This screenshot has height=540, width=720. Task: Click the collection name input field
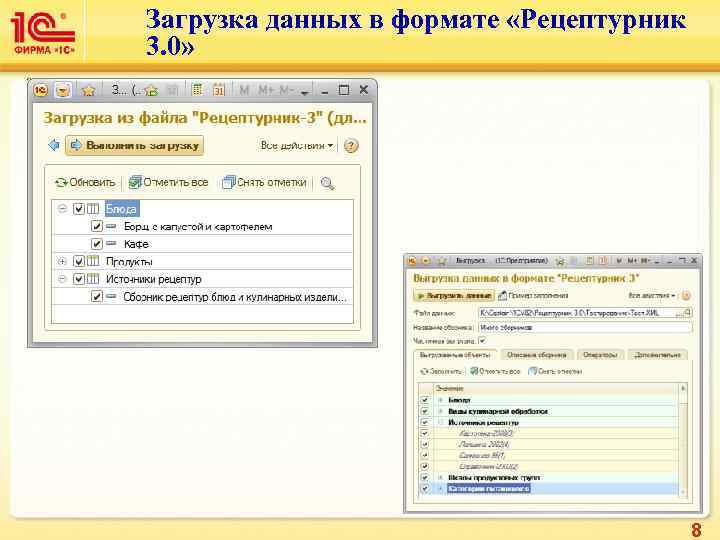[x=585, y=327]
